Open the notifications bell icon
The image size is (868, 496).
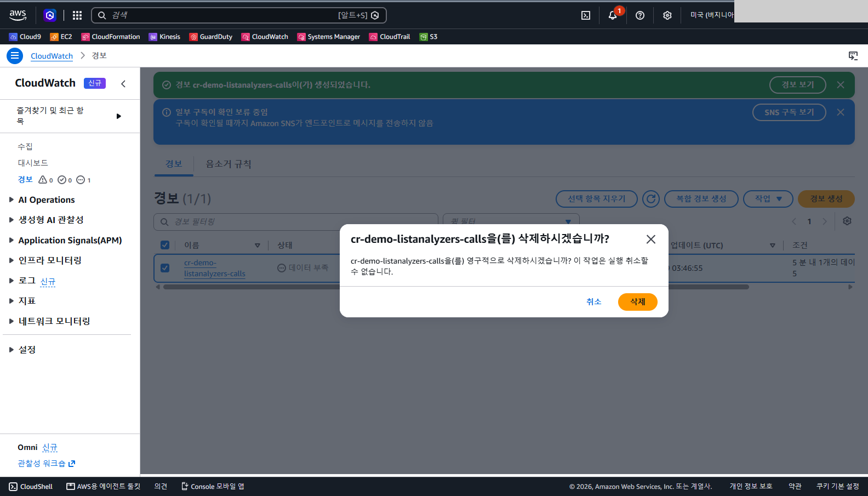(613, 15)
